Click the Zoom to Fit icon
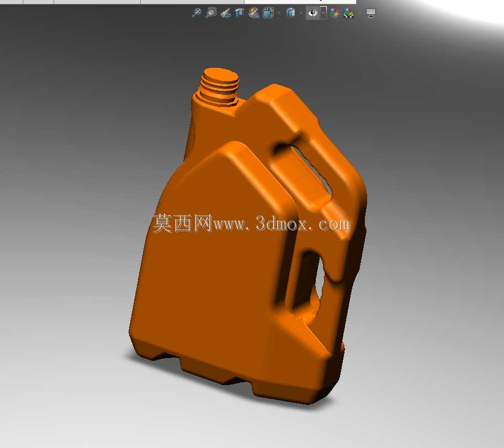Image resolution: width=504 pixels, height=448 pixels. pyautogui.click(x=197, y=13)
